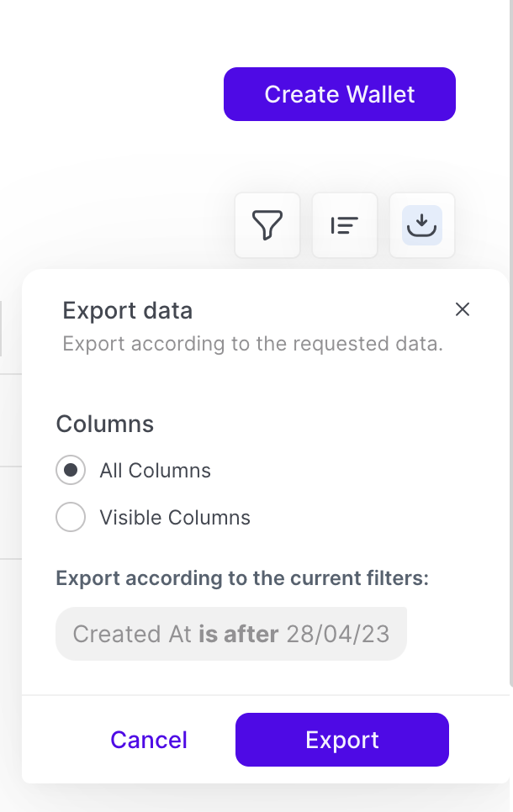Click Created At in the filter chip

(133, 634)
